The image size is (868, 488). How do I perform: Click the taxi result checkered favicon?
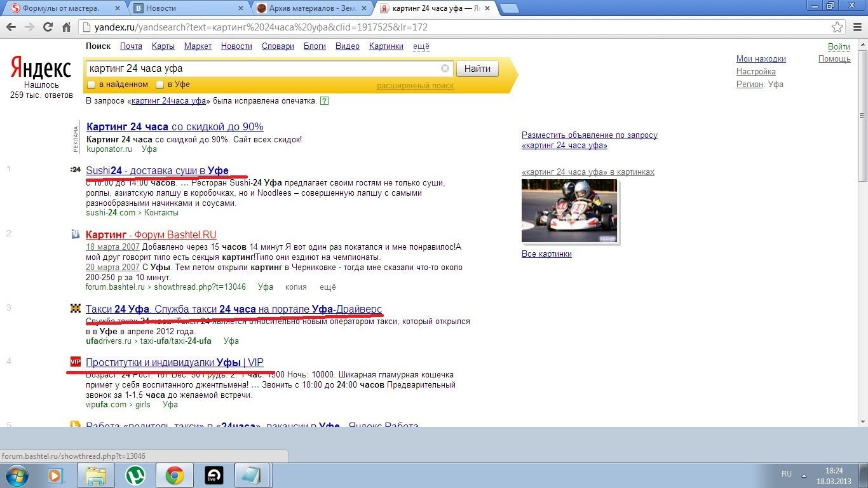coord(76,309)
